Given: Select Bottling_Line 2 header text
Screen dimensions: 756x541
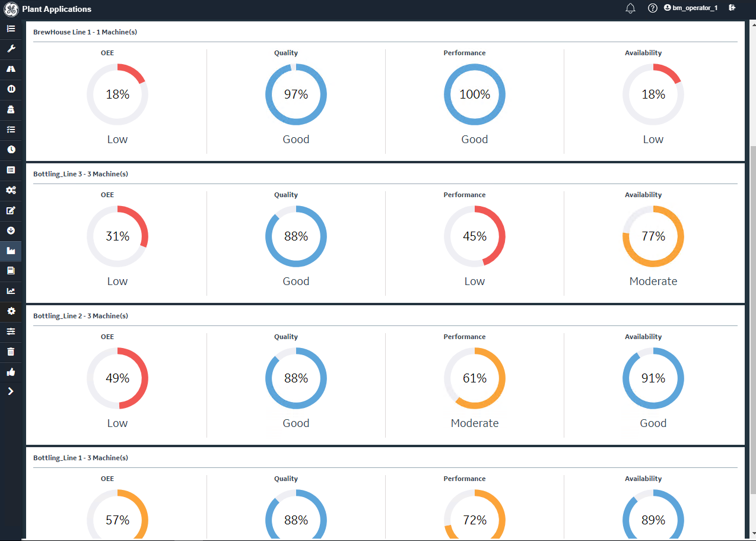Looking at the screenshot, I should (81, 316).
